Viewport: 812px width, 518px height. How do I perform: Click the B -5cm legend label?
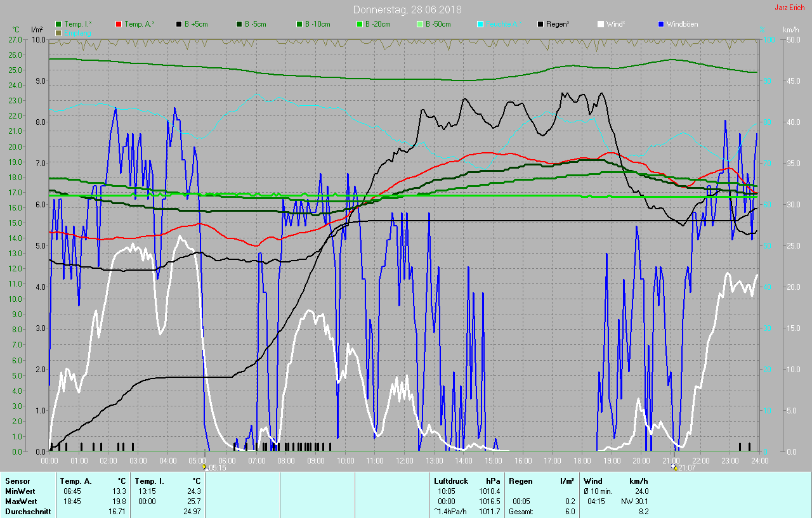point(256,24)
